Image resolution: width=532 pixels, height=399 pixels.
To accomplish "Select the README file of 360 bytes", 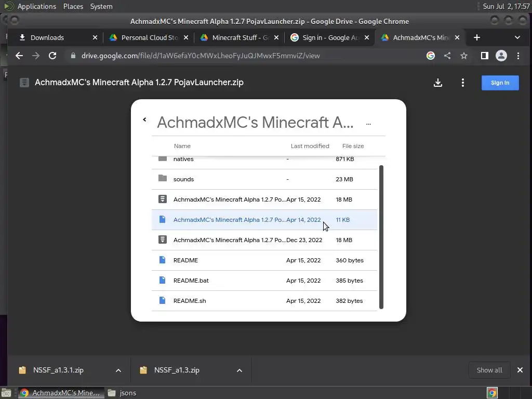I will (x=264, y=260).
